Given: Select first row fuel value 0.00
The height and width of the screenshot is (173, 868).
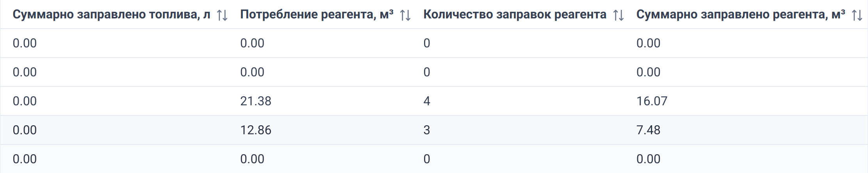Looking at the screenshot, I should (x=25, y=43).
